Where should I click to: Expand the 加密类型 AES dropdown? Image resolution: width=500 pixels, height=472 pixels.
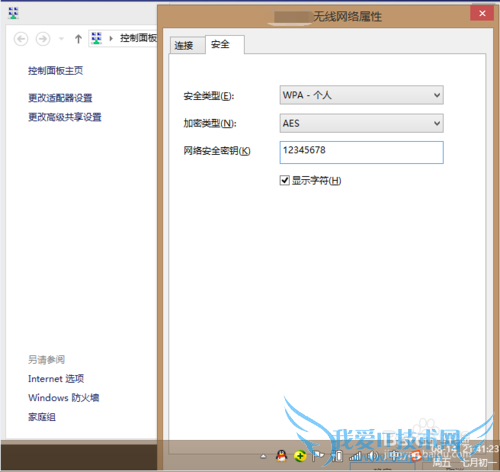[x=361, y=123]
